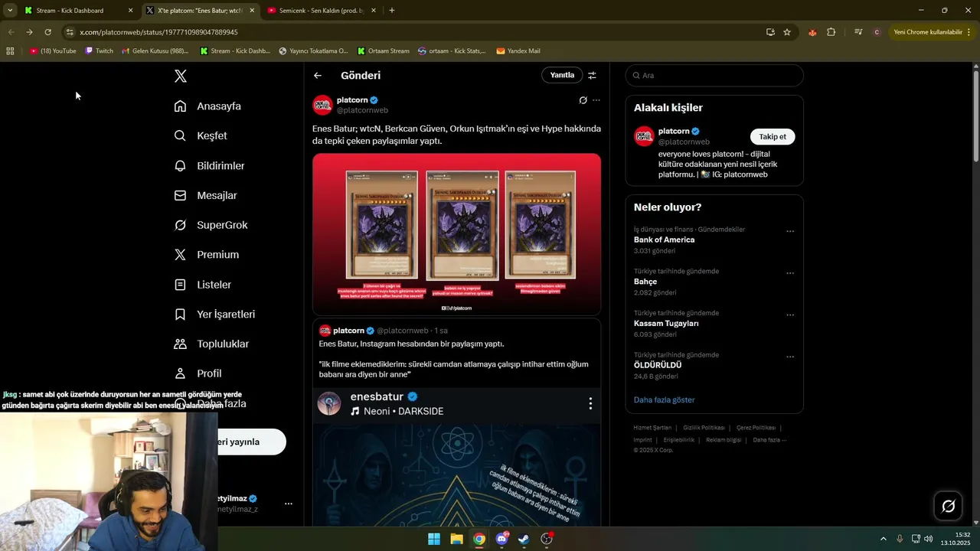Viewport: 980px width, 551px height.
Task: Open Bildirimler notifications
Action: pos(209,165)
